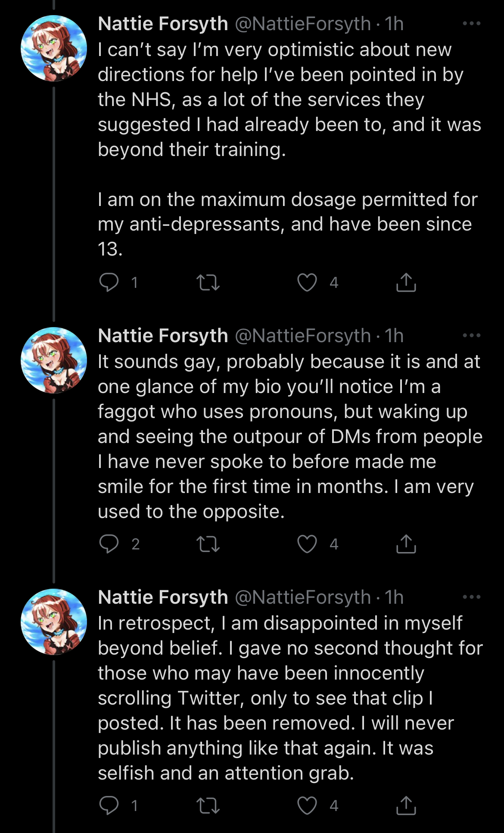
Task: Like the tweet about removed clip
Action: 307,805
